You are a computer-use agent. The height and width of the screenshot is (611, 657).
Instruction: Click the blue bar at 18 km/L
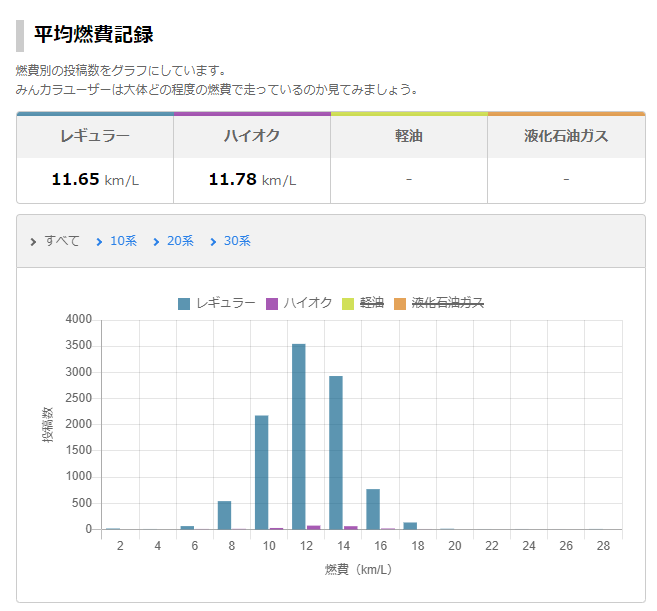(410, 526)
